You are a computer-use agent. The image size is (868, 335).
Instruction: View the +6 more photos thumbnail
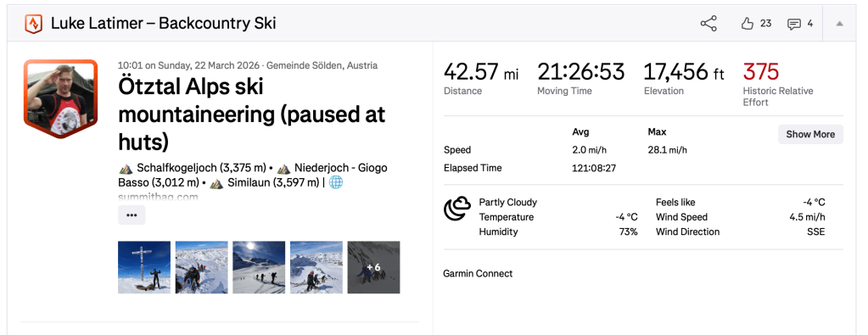[373, 267]
